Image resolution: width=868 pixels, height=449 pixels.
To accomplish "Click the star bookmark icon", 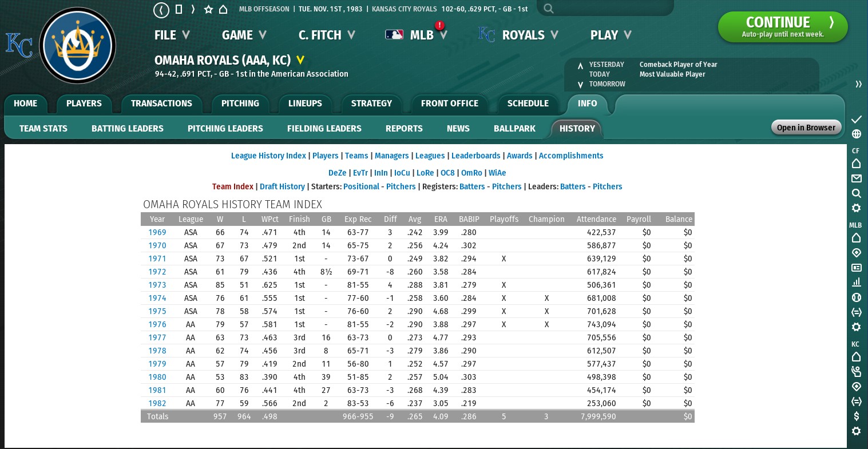I will click(208, 9).
